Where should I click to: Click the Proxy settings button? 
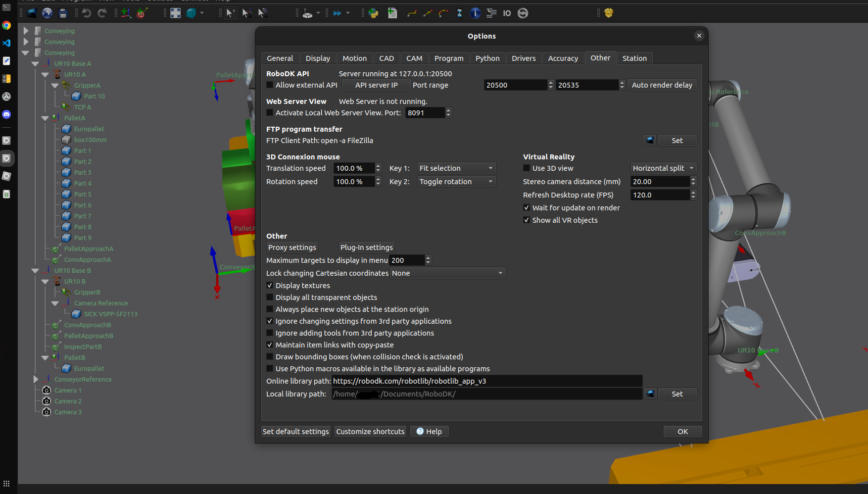(292, 247)
